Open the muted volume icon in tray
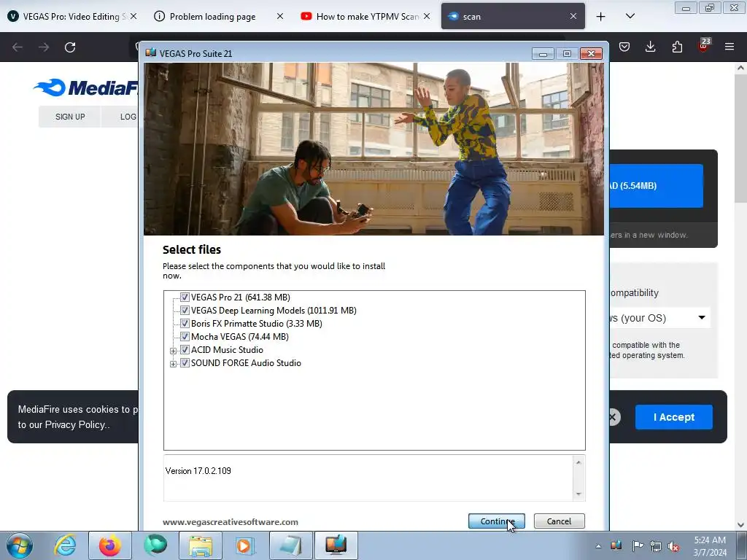Viewport: 747px width, 560px height. point(673,546)
